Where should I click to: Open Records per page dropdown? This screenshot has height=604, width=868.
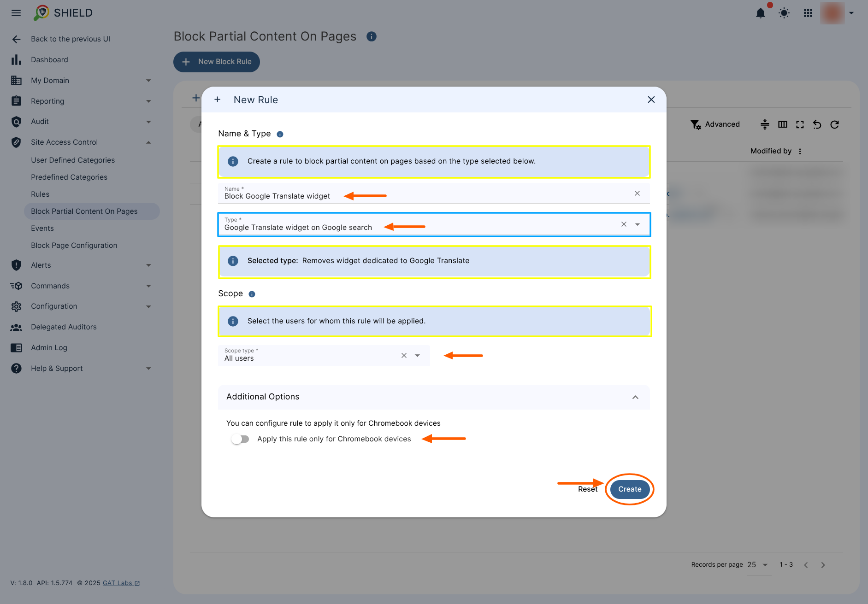click(x=759, y=565)
